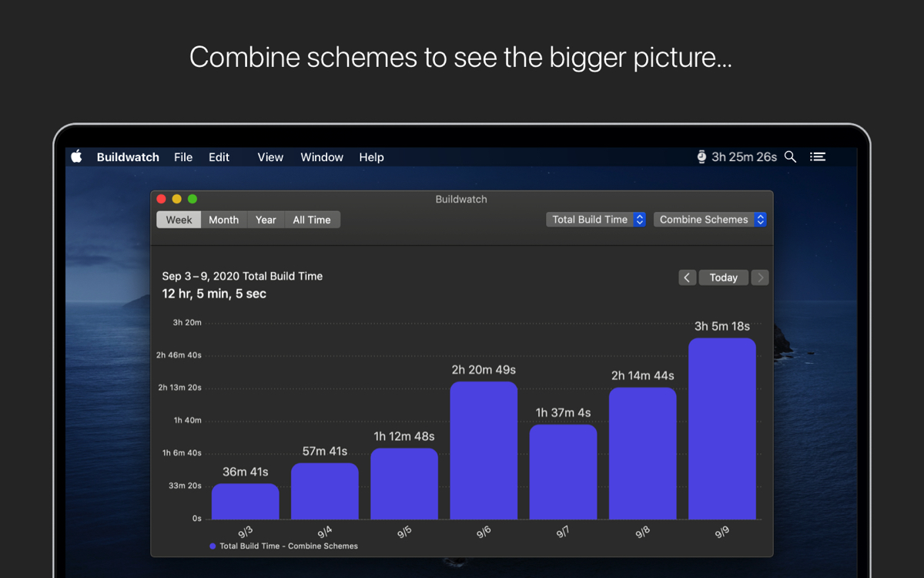Expand the Combine Schemes dropdown
The width and height of the screenshot is (924, 578).
710,220
